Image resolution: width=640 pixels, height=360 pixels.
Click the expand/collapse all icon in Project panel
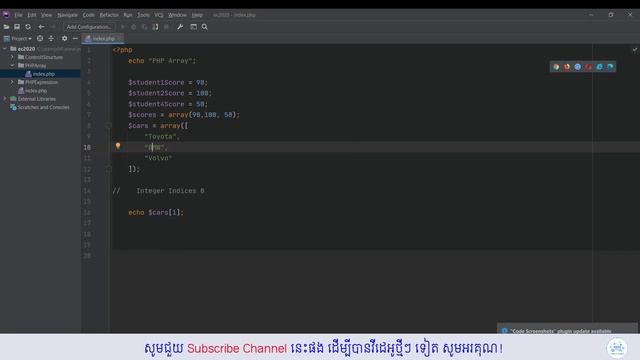click(x=51, y=38)
